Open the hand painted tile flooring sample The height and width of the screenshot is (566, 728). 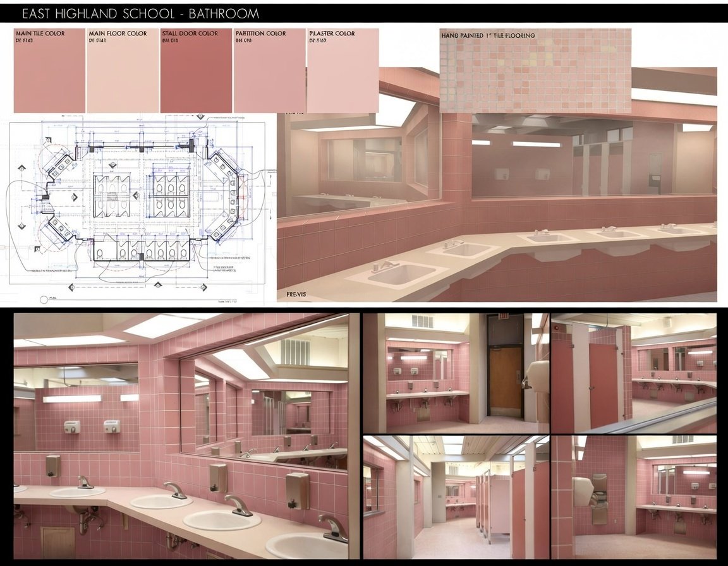[535, 71]
